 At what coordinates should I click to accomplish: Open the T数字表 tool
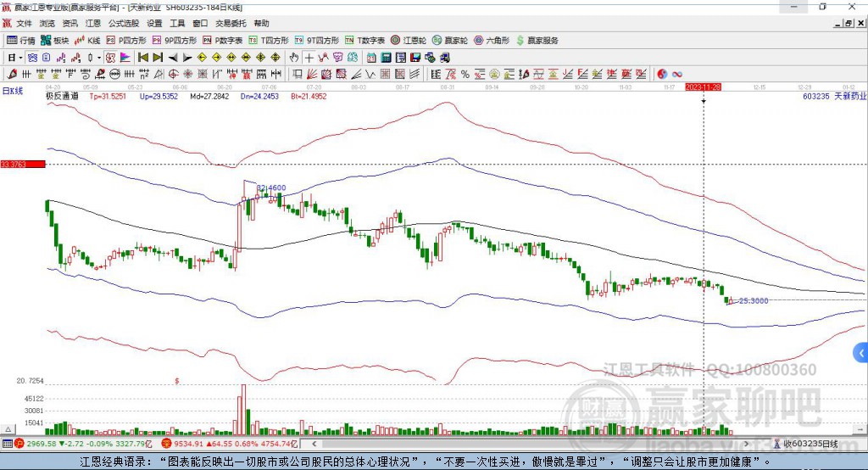pos(364,41)
